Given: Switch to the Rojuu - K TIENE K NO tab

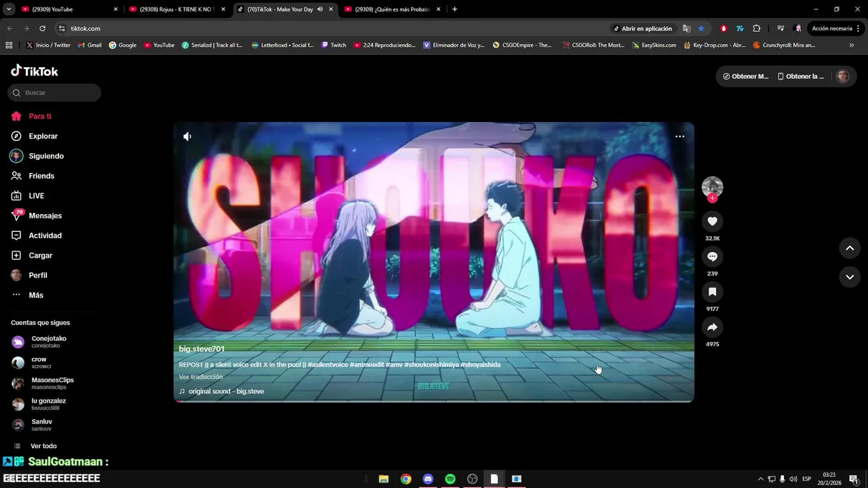Looking at the screenshot, I should 176,9.
